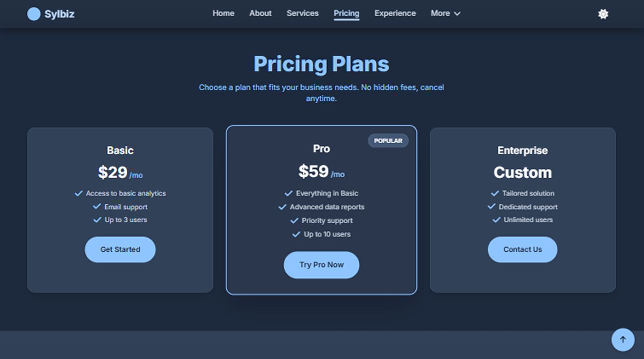644x359 pixels.
Task: Click the Get Started button
Action: [120, 250]
